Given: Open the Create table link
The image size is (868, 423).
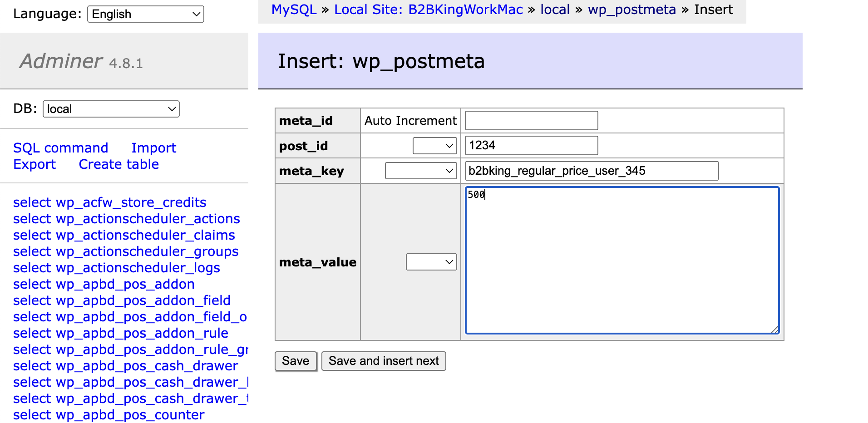Looking at the screenshot, I should [x=119, y=164].
